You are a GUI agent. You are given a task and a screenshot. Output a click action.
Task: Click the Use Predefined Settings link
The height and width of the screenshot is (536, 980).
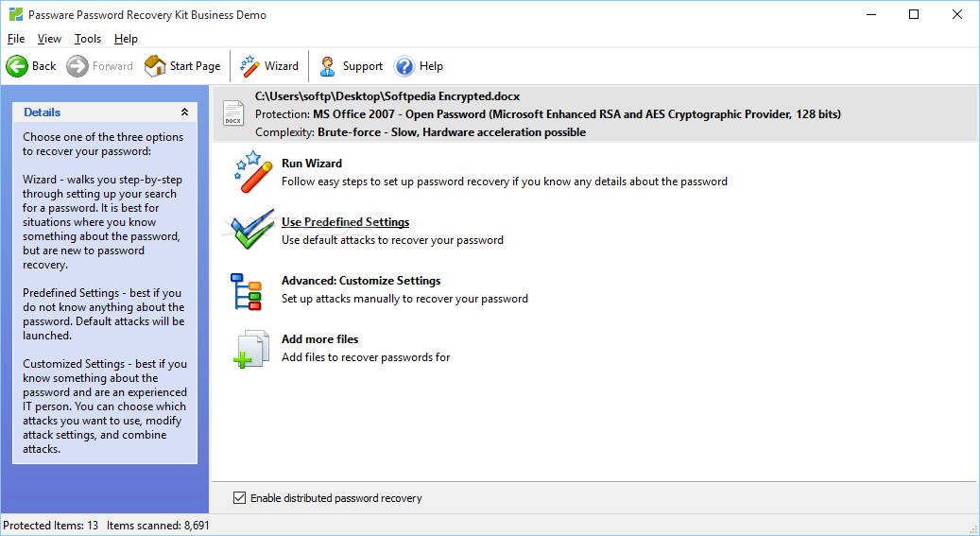tap(345, 222)
